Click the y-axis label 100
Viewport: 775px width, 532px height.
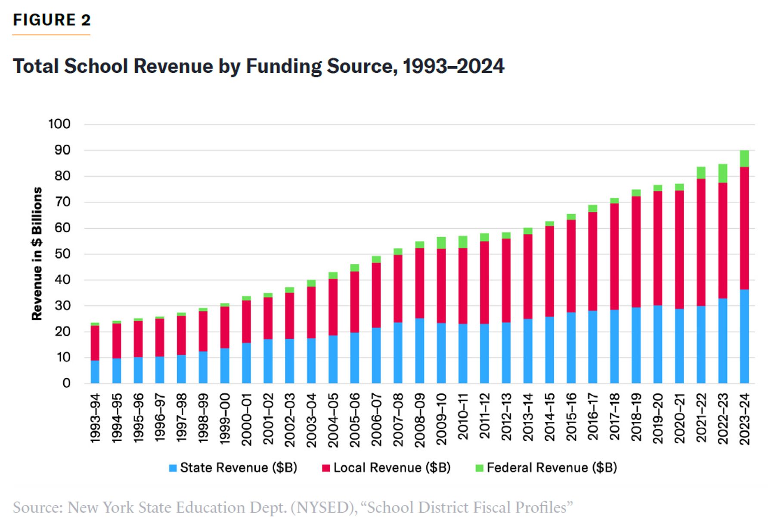59,124
